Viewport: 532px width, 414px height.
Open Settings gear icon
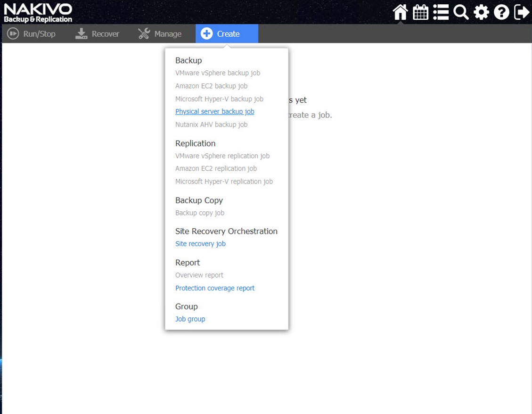481,12
